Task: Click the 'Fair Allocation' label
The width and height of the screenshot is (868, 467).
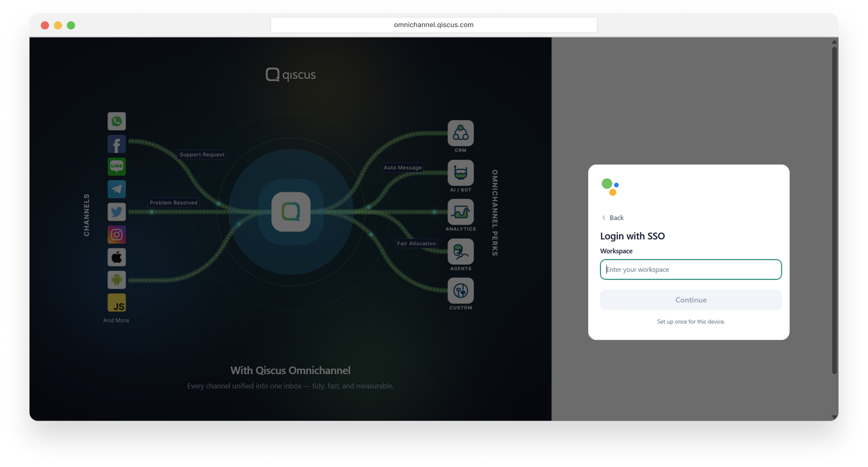Action: pyautogui.click(x=416, y=243)
